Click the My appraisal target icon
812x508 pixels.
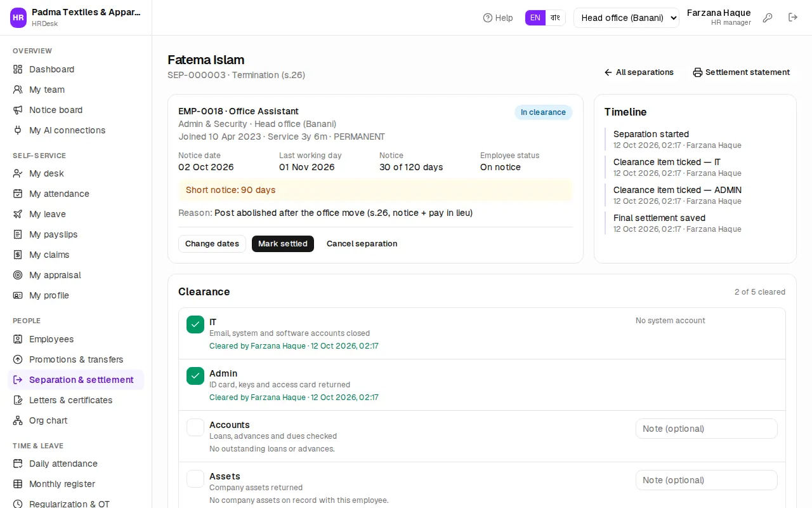pyautogui.click(x=18, y=275)
